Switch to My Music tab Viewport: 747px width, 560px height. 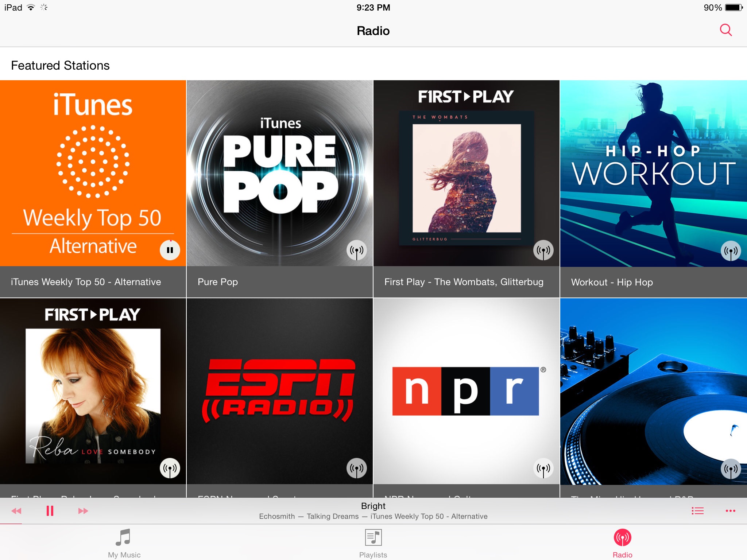124,543
